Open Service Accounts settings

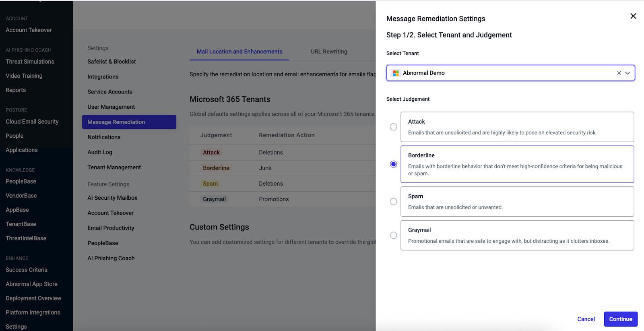[110, 92]
